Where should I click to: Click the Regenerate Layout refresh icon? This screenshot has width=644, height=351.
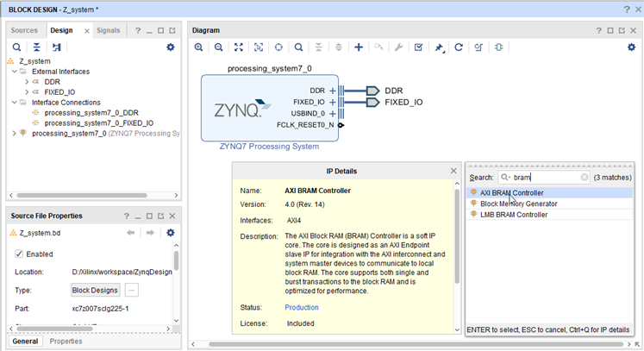pos(459,47)
